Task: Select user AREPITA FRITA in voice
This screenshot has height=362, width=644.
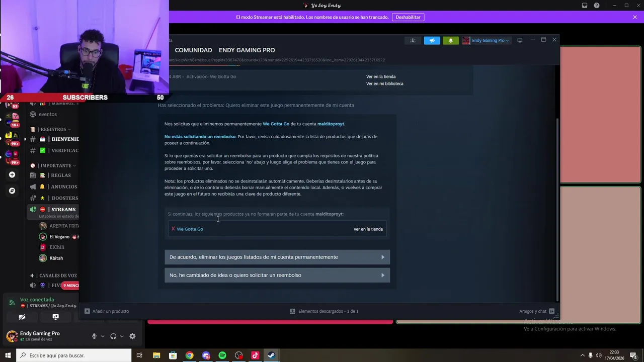Action: pyautogui.click(x=59, y=226)
